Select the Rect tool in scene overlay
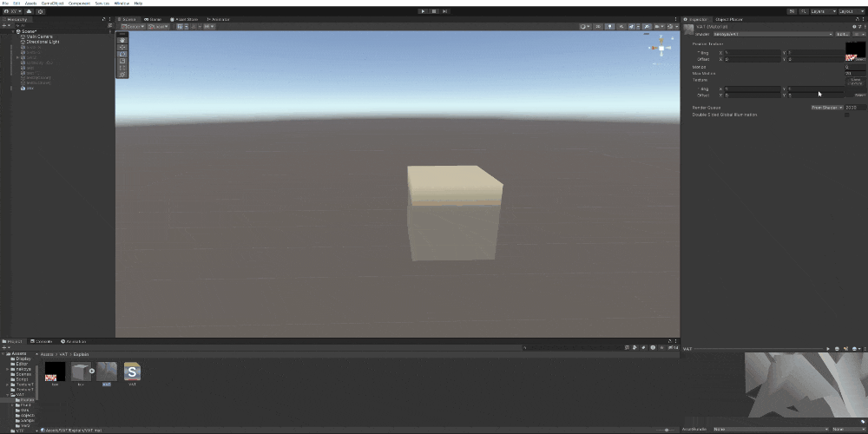 coord(122,68)
